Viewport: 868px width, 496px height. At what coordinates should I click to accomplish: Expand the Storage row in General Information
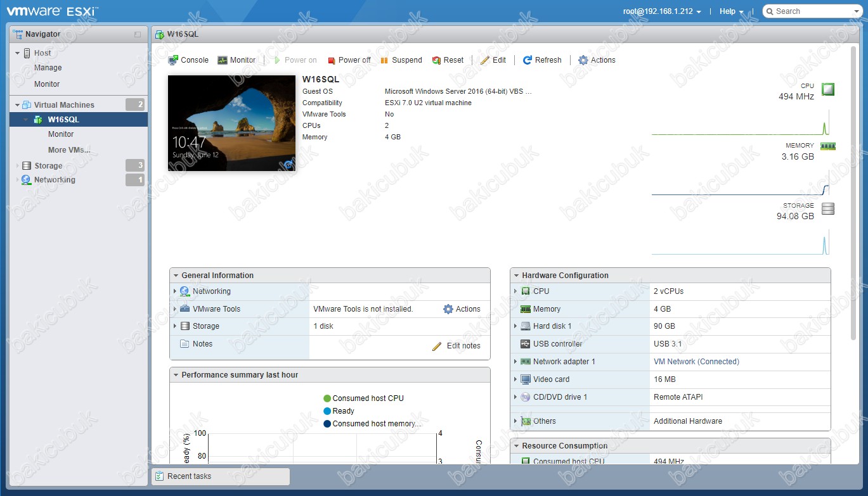175,326
